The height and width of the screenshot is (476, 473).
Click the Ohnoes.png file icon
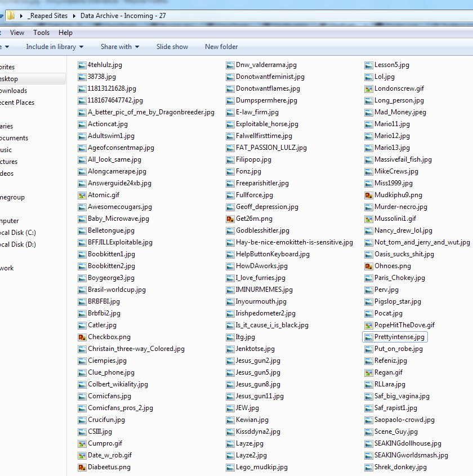[x=369, y=266]
